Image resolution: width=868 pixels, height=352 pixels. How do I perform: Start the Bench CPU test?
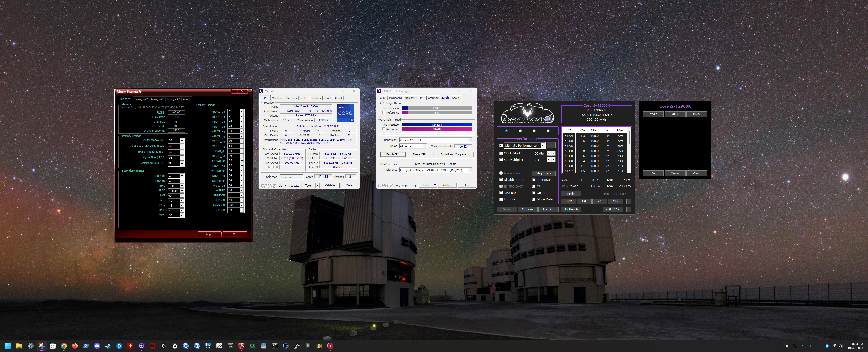coord(393,154)
